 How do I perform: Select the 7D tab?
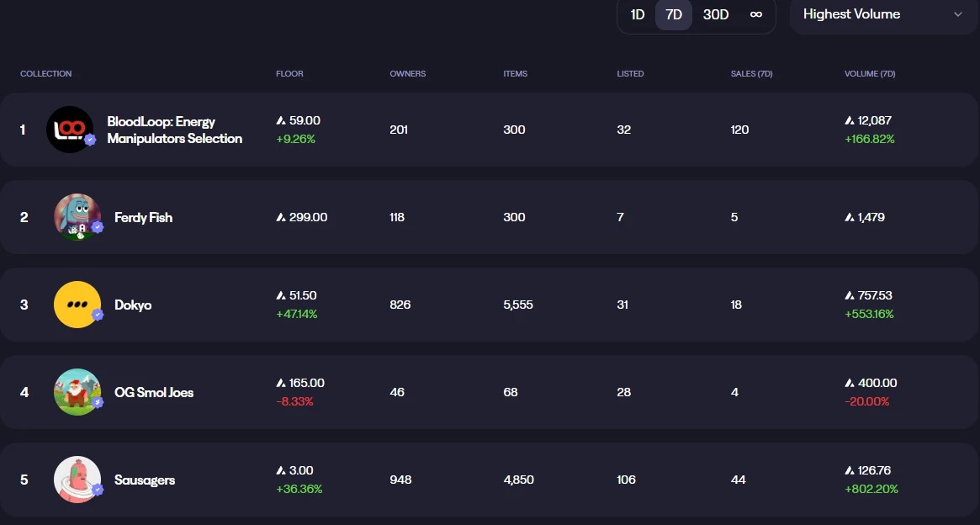click(x=673, y=14)
